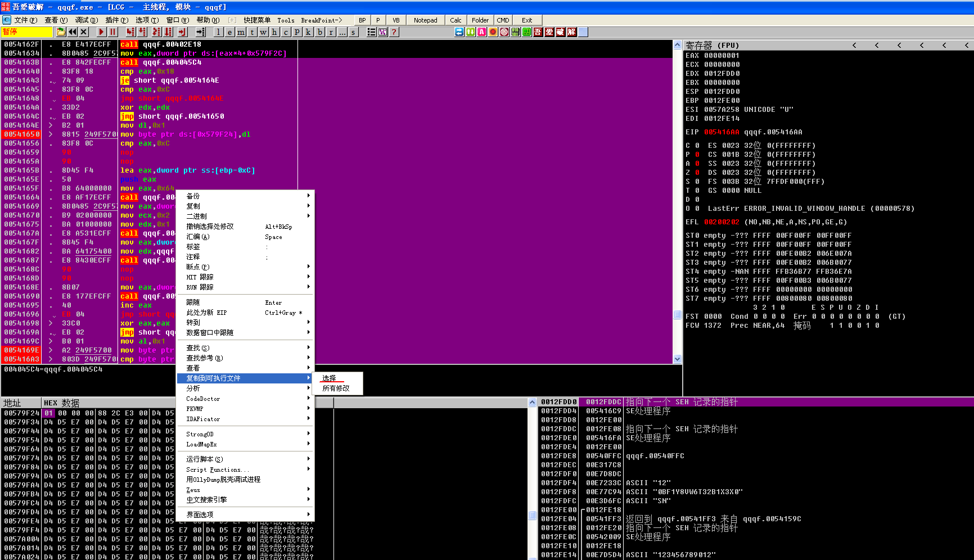Show Threads window with the t button
Viewport: 974px width, 560px height.
pos(252,32)
